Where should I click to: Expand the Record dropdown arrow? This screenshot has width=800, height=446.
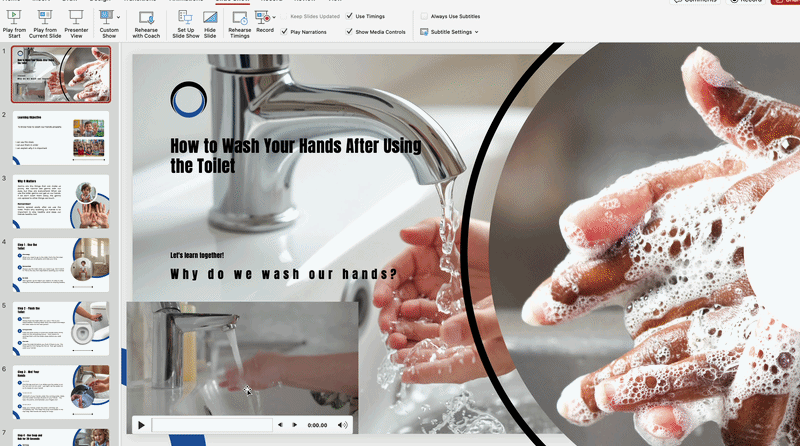point(274,17)
